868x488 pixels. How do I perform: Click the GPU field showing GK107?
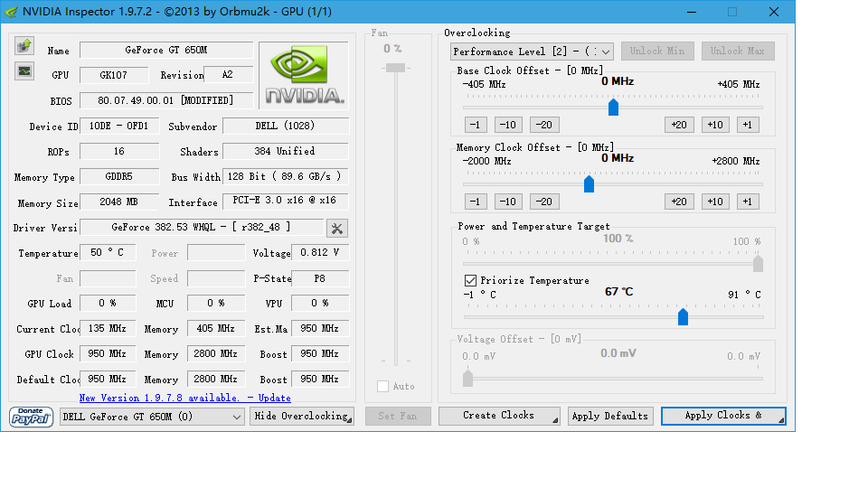(114, 75)
